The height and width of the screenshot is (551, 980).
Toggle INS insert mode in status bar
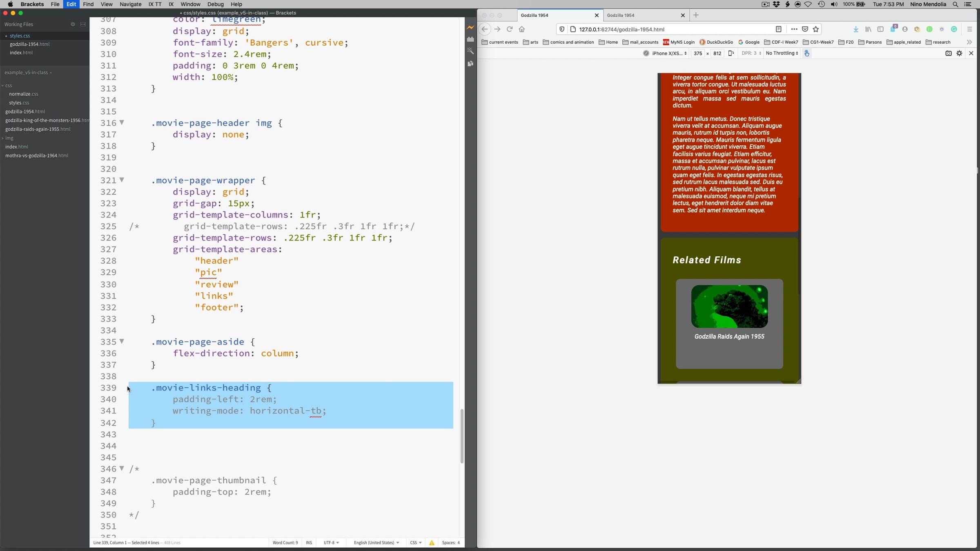click(309, 543)
